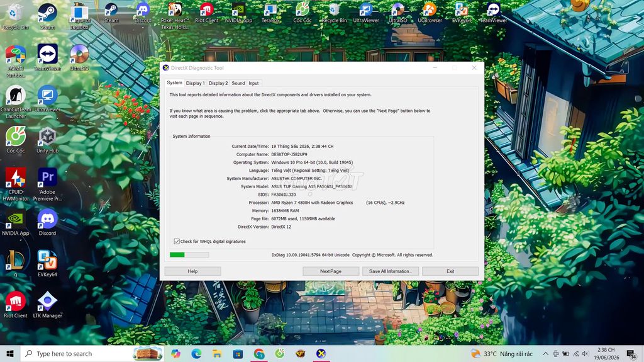
Task: Show hidden system tray icons chevron
Action: click(545, 354)
